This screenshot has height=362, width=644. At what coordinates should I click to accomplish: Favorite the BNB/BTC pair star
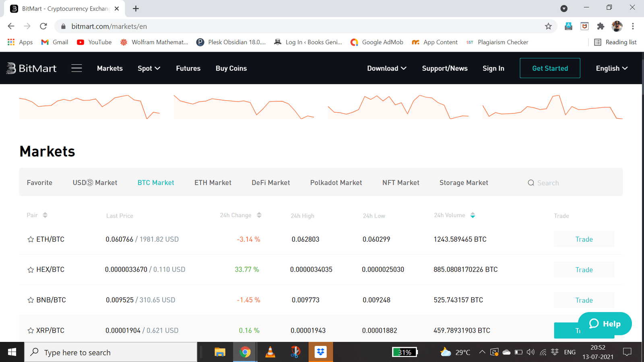pos(31,300)
